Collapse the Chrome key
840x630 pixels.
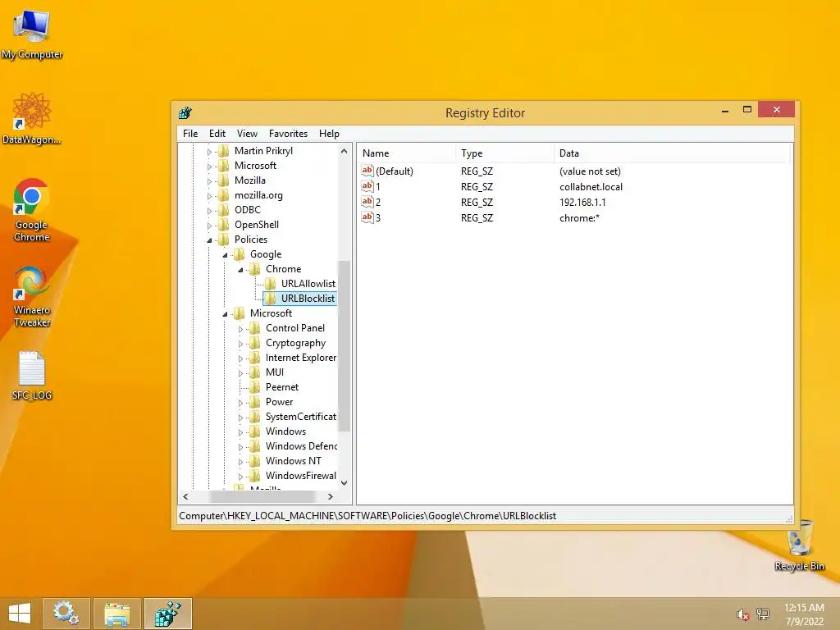[240, 269]
